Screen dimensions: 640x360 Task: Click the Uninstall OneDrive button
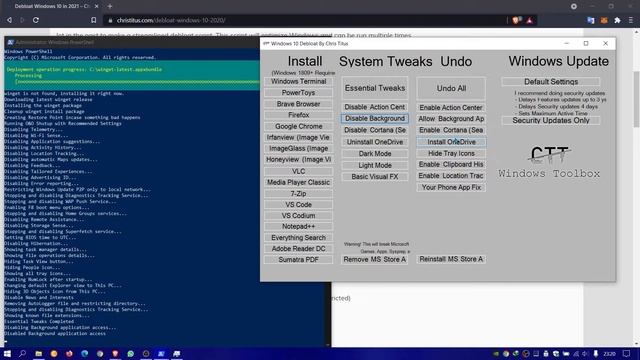pyautogui.click(x=375, y=142)
